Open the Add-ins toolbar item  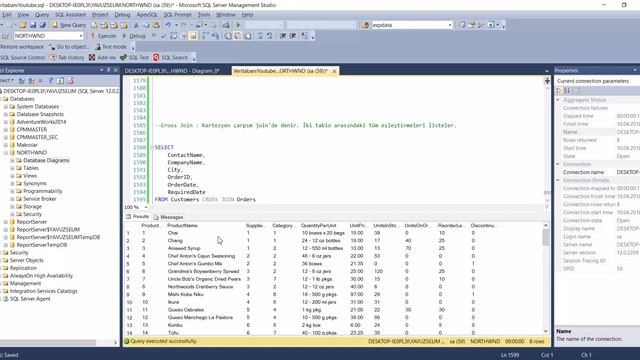point(102,58)
